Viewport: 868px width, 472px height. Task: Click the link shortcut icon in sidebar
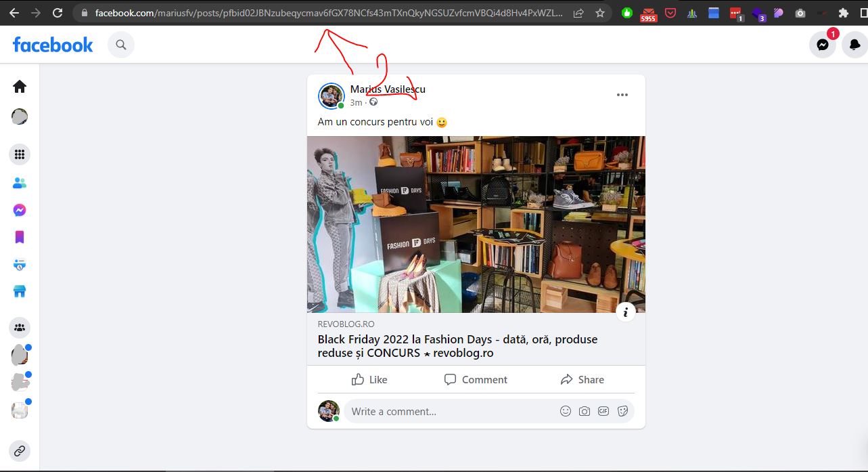(x=20, y=451)
